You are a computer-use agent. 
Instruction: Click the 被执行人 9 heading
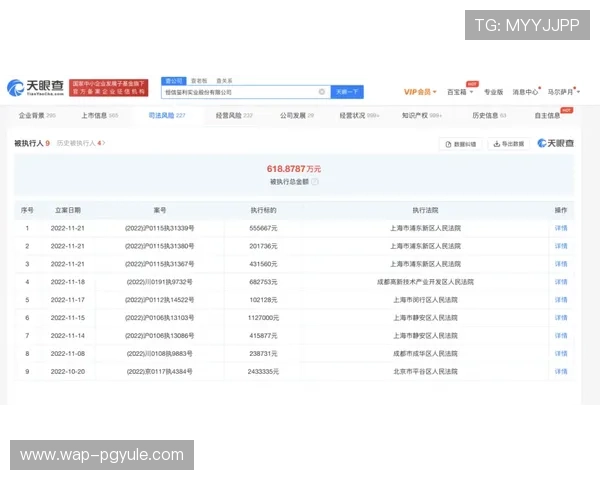click(32, 143)
